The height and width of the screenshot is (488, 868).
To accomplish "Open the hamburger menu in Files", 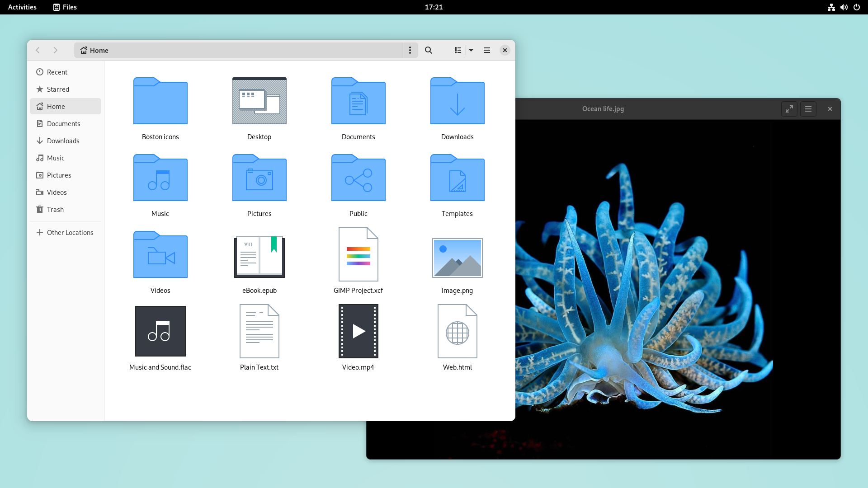I will 487,50.
